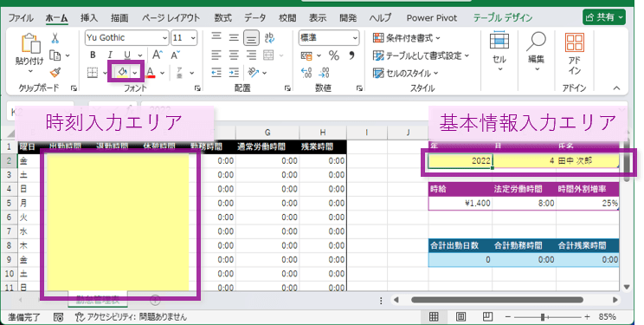Click the Copy icon
644x325 pixels.
(55, 55)
